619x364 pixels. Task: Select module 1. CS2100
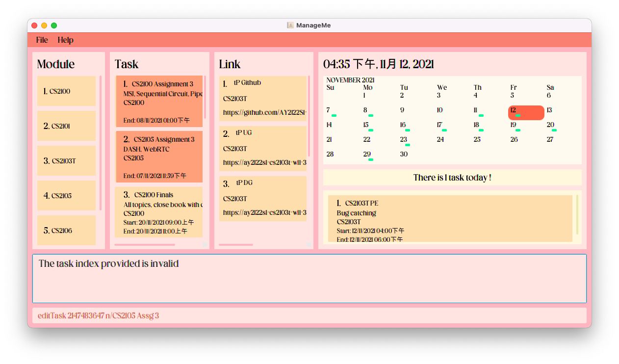point(66,91)
